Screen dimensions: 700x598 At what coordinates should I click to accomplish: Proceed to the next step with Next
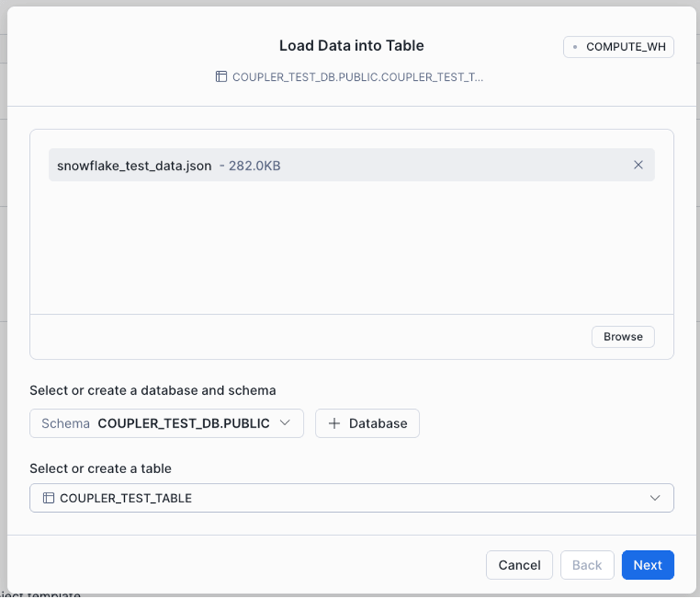click(648, 565)
